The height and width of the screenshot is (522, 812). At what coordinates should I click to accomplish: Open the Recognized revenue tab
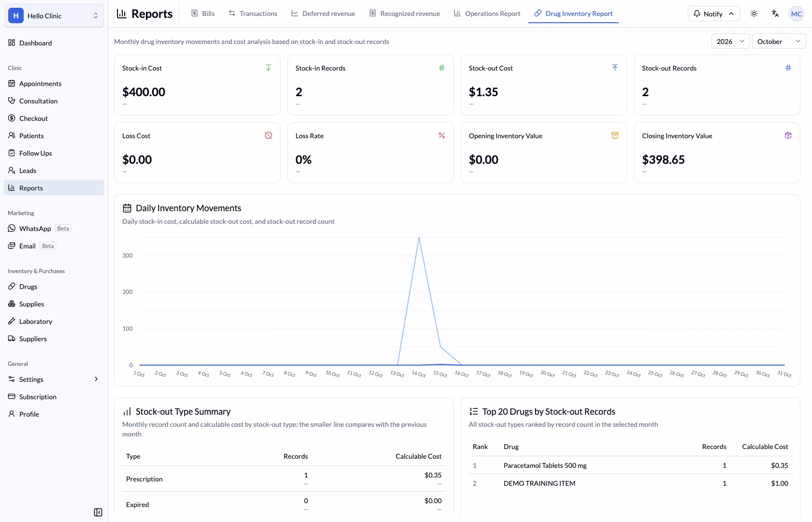[405, 14]
